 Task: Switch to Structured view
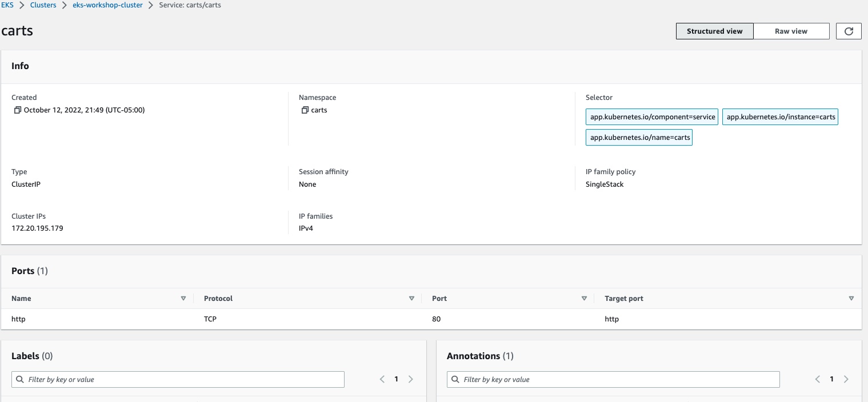click(x=714, y=31)
